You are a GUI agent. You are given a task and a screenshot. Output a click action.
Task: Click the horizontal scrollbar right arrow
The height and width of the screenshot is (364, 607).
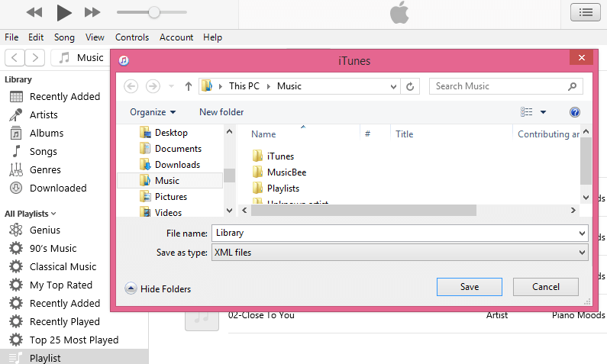point(573,211)
